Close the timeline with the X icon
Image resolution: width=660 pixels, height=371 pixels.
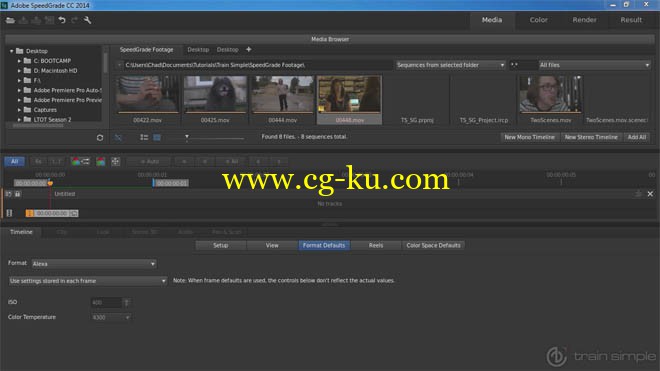tap(650, 194)
